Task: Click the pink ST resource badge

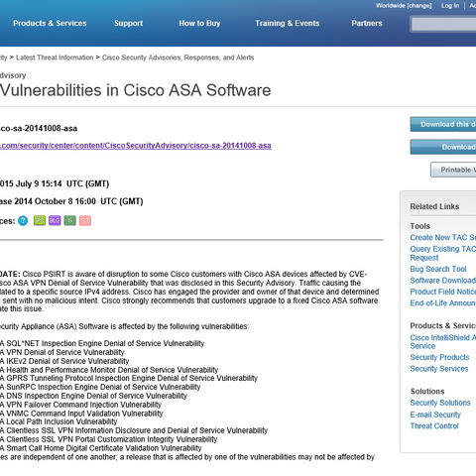Action: point(85,220)
